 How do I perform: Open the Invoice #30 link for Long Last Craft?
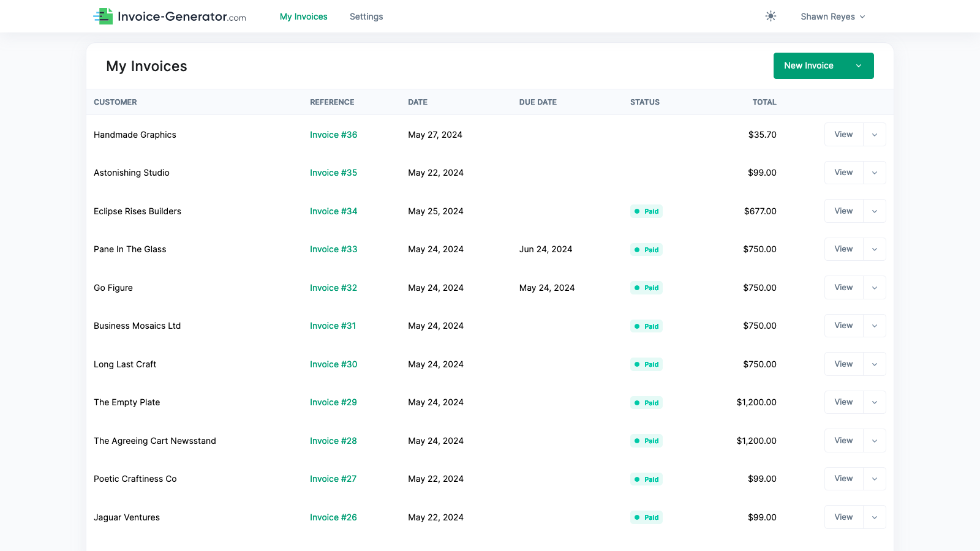333,364
